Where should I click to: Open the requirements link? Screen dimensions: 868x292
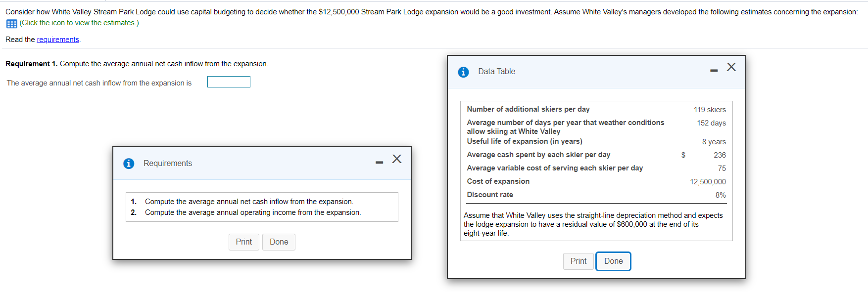pyautogui.click(x=58, y=40)
